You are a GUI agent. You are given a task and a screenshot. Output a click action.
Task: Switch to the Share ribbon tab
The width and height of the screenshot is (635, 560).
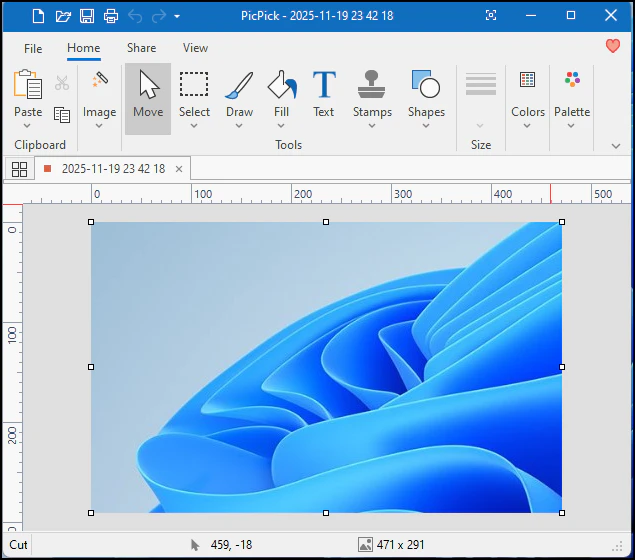coord(141,48)
